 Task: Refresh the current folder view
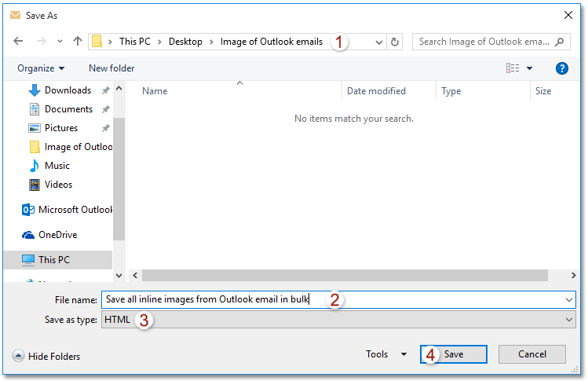click(395, 42)
